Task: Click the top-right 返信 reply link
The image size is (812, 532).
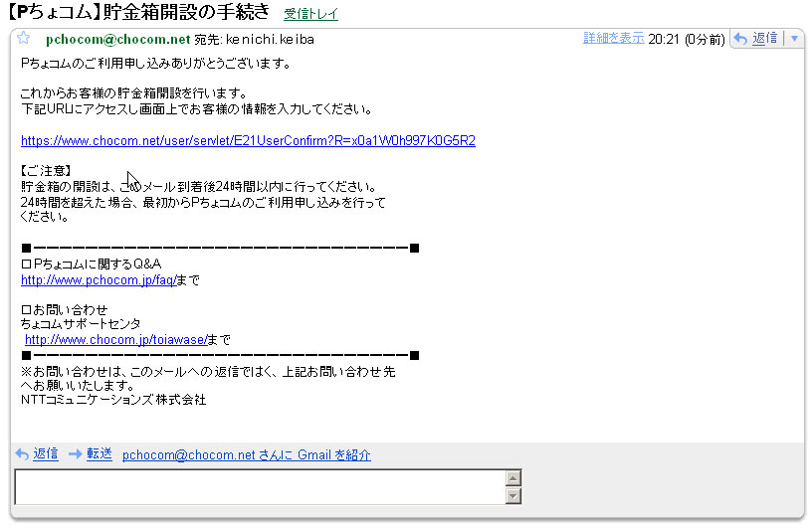Action: [x=765, y=39]
